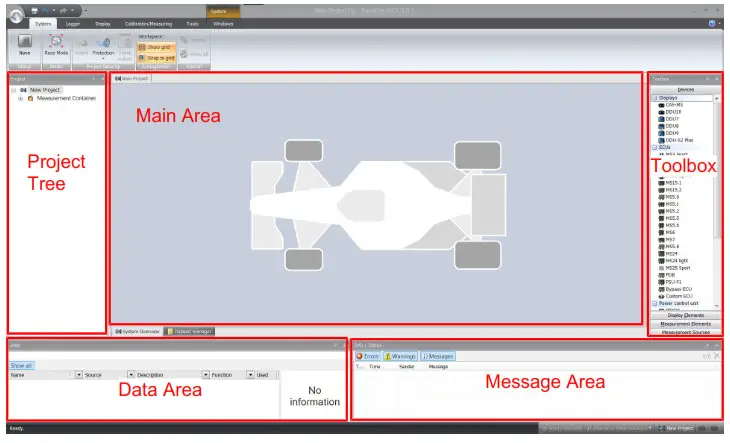
Task: Select the MS25 Sport ECU icon
Action: (x=661, y=268)
